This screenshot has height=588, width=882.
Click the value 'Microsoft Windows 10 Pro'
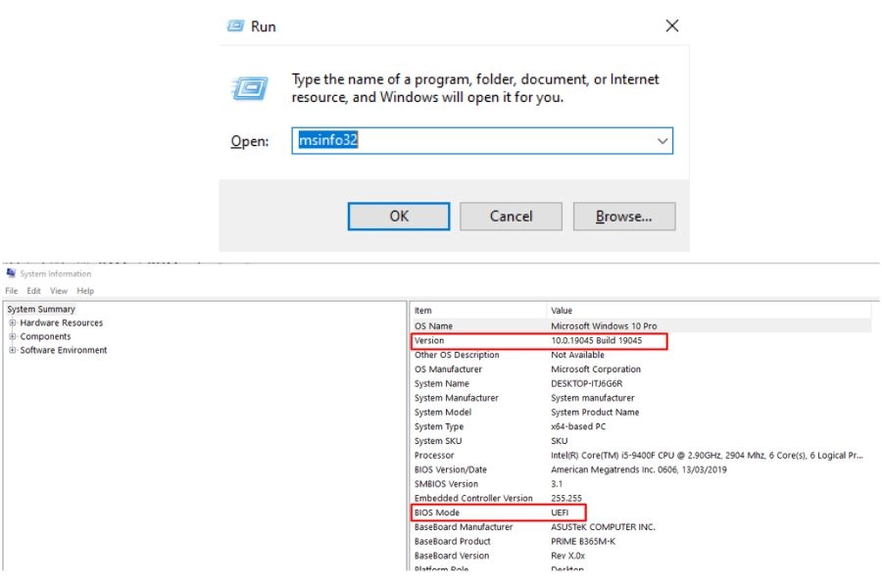604,325
